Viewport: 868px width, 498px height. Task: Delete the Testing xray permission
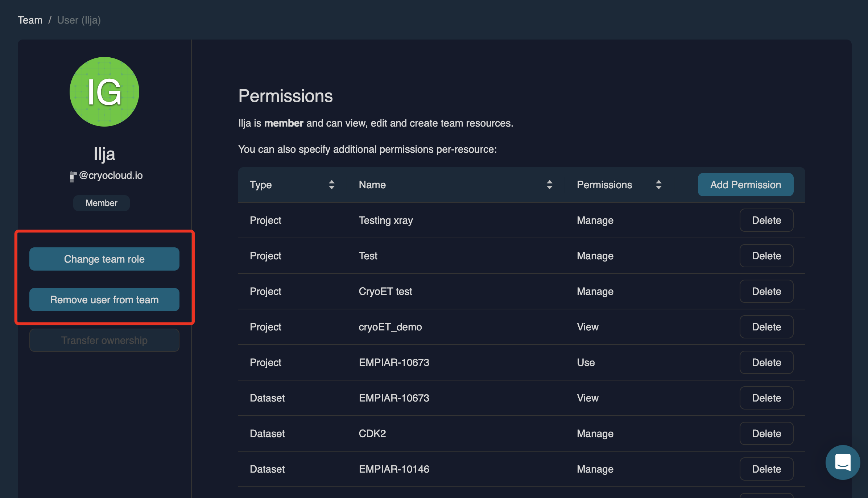[766, 220]
